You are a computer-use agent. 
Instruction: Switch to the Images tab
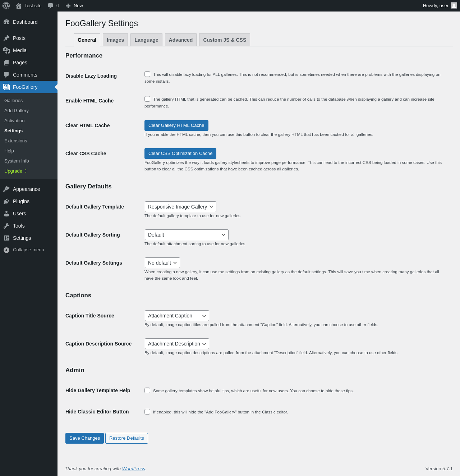click(115, 40)
